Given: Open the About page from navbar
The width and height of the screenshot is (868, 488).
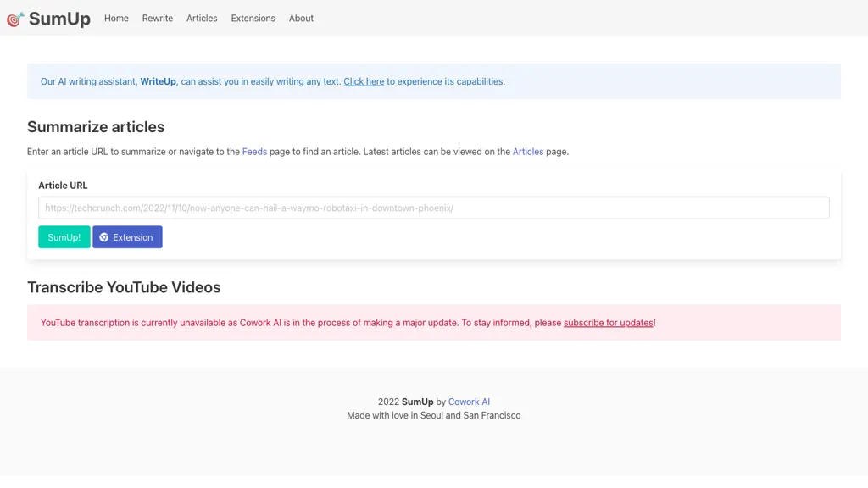Looking at the screenshot, I should [x=301, y=19].
